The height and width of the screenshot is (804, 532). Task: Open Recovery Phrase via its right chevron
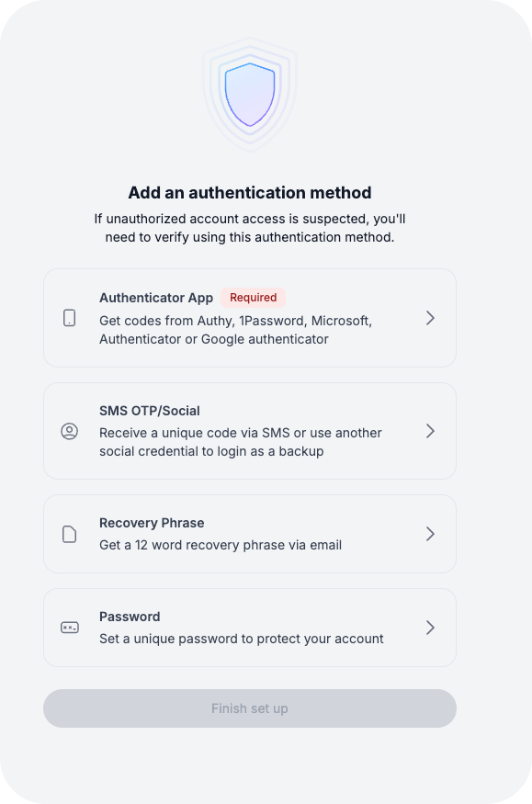click(431, 534)
